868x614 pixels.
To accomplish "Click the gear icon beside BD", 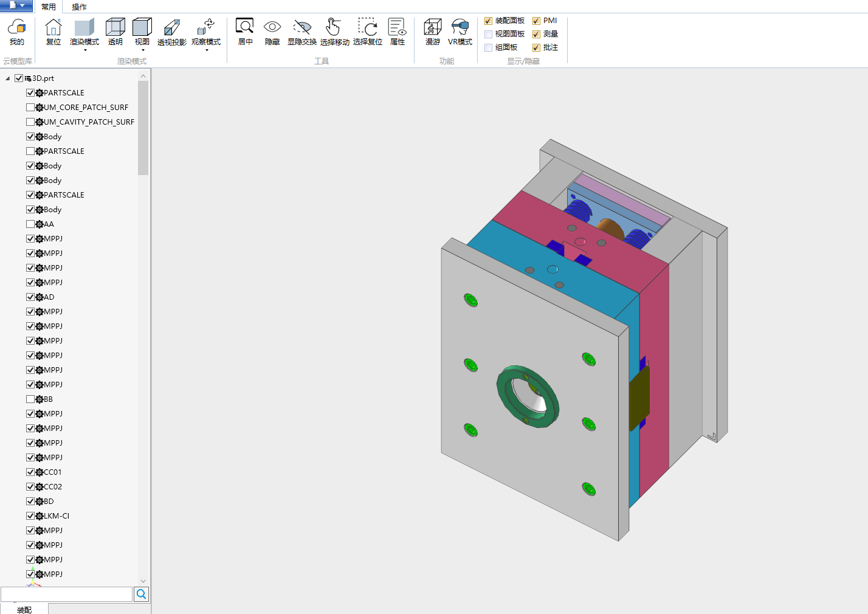I will click(x=40, y=502).
